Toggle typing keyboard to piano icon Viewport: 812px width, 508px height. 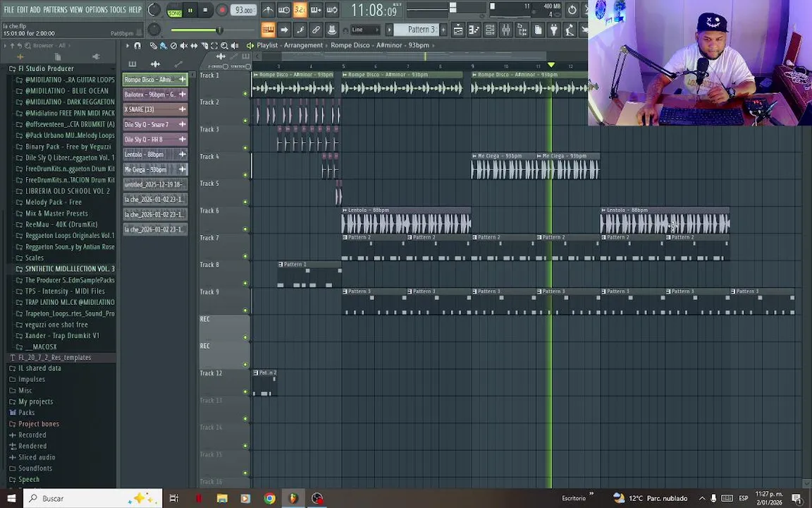268,30
